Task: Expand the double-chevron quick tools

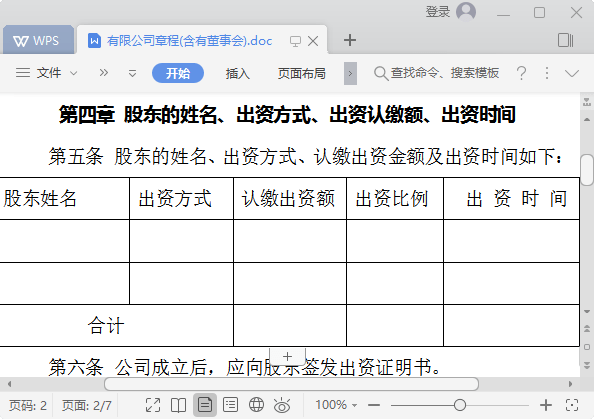Action: pyautogui.click(x=103, y=72)
